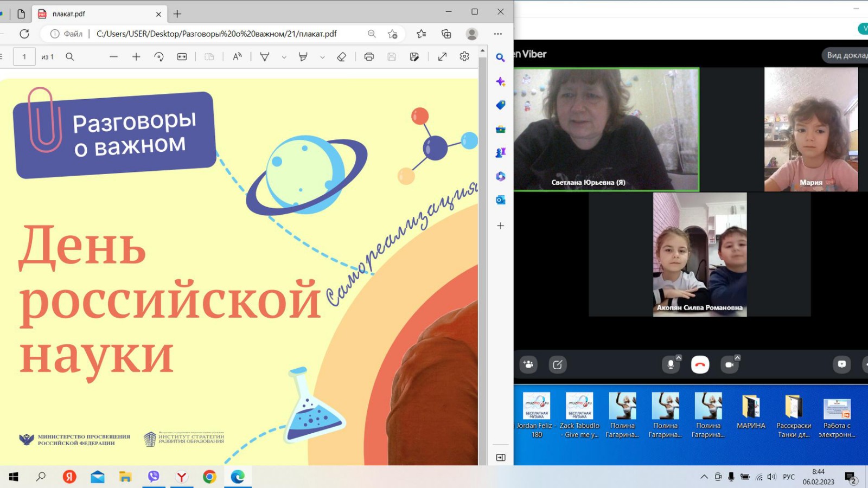The width and height of the screenshot is (868, 488).
Task: Open Edge sidebar Copilot sparkle icon
Action: pyautogui.click(x=501, y=81)
